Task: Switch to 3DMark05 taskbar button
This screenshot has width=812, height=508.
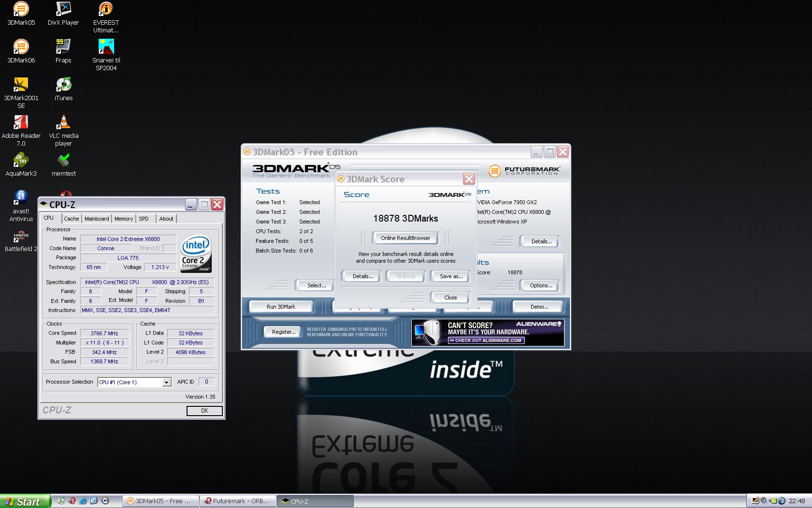Action: 161,501
